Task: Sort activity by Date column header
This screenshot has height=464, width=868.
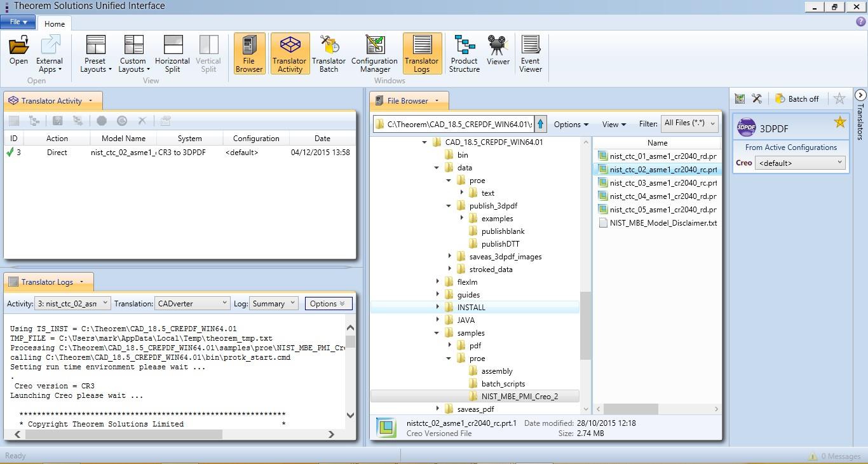Action: click(x=322, y=138)
